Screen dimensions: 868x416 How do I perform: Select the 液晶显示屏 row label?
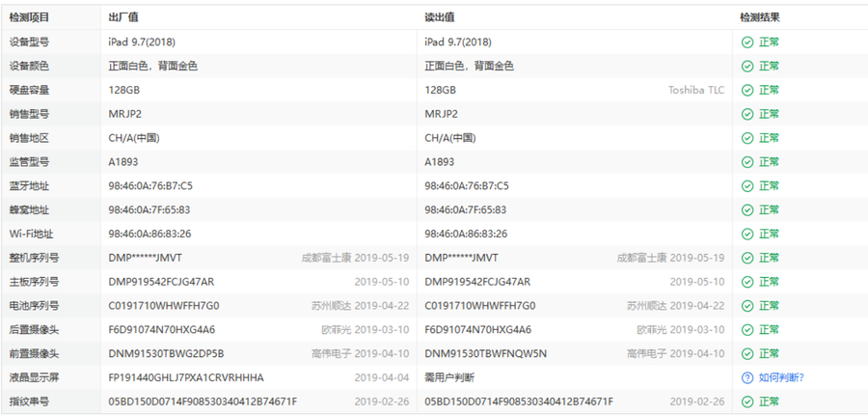[35, 377]
